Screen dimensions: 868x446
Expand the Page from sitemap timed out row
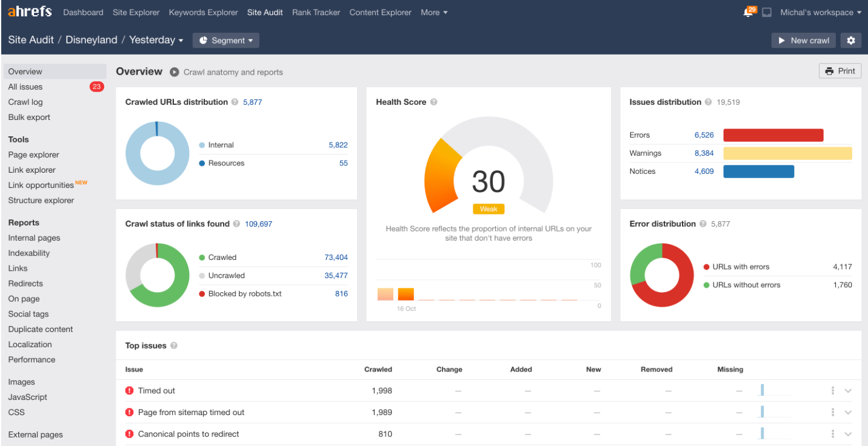848,413
